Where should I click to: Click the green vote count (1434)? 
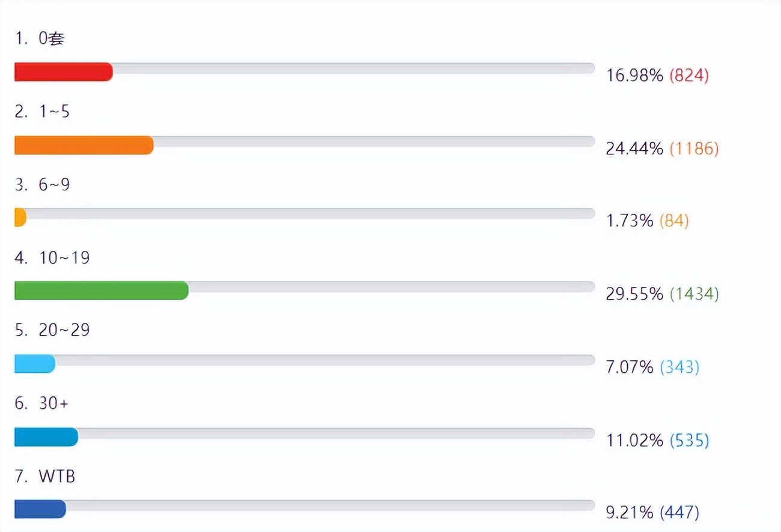tap(694, 294)
